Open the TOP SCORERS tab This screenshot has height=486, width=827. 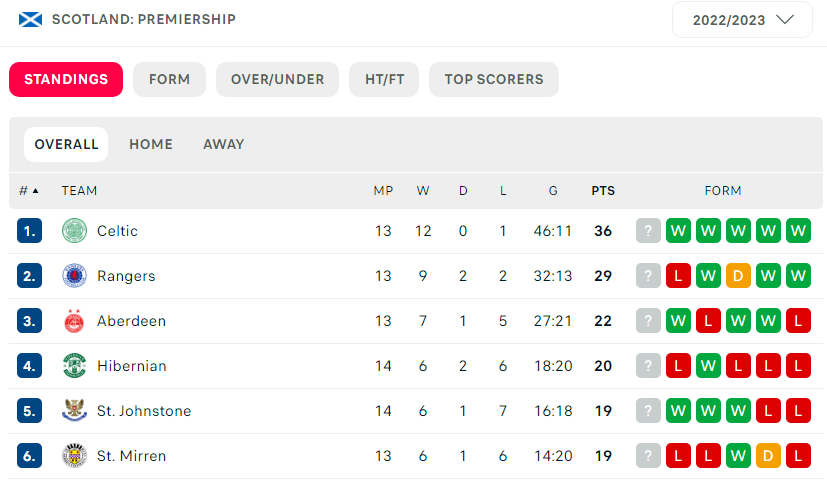click(x=494, y=80)
